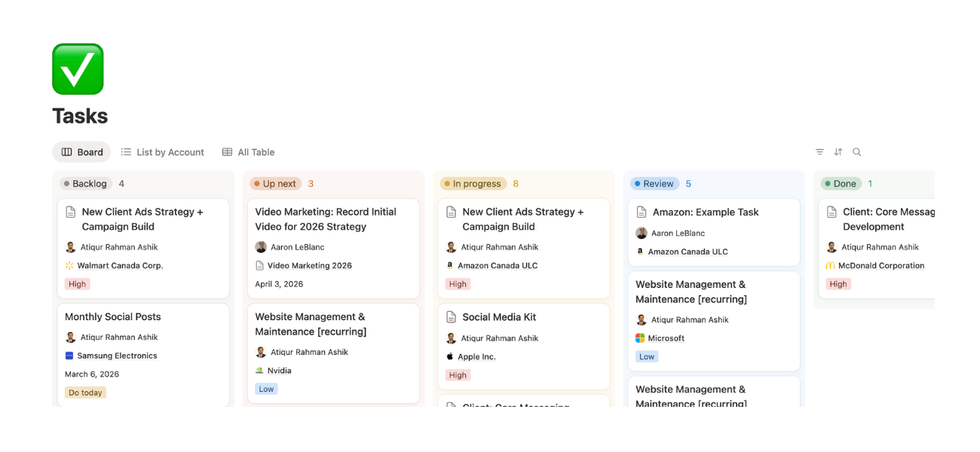Open the Amazon: Example Task title

point(706,212)
